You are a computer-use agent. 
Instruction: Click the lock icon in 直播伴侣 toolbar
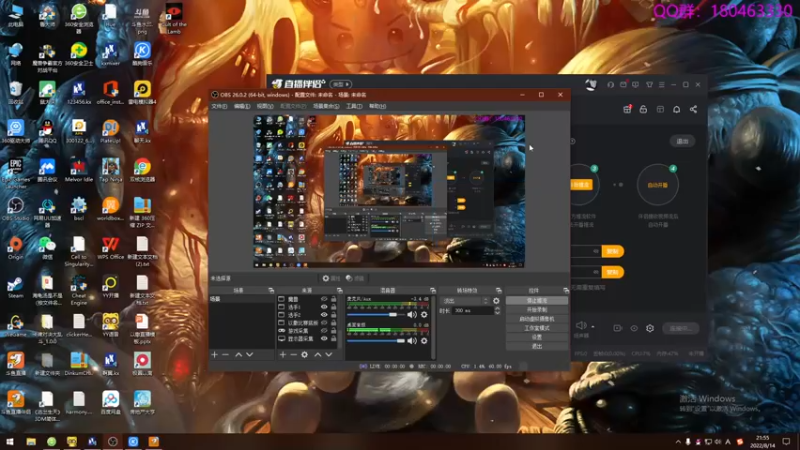click(643, 109)
